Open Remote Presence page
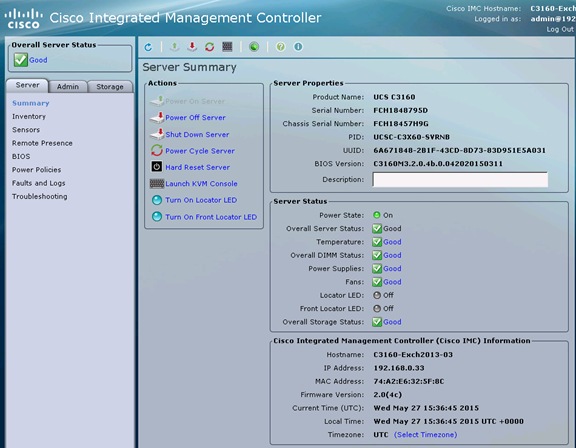This screenshot has width=576, height=448. point(42,143)
